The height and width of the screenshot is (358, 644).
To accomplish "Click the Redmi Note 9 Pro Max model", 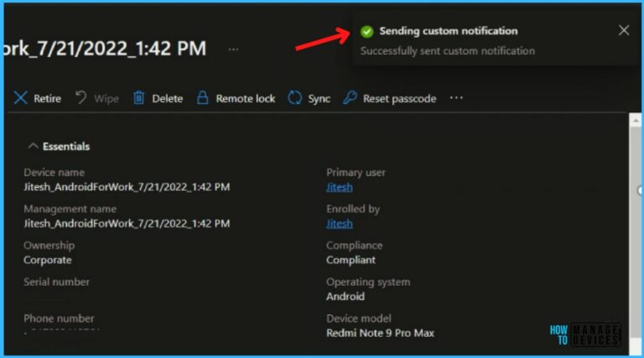I will click(x=380, y=333).
